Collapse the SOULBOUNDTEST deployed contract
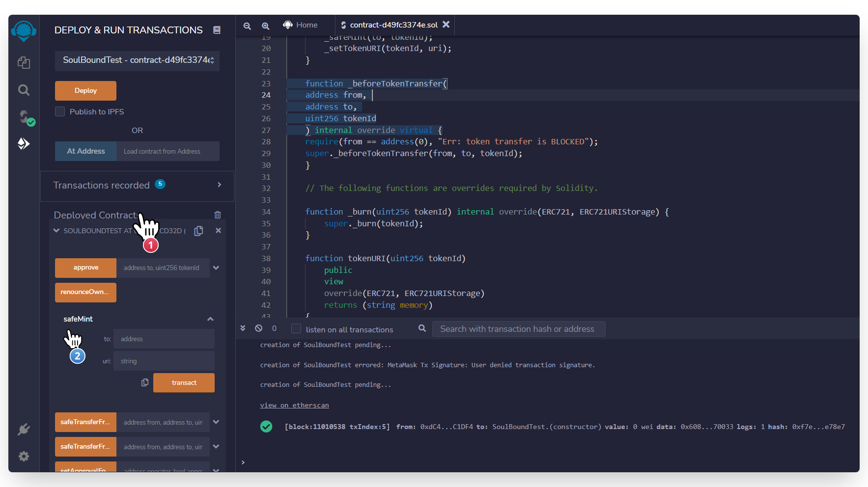This screenshot has width=868, height=487. 56,231
